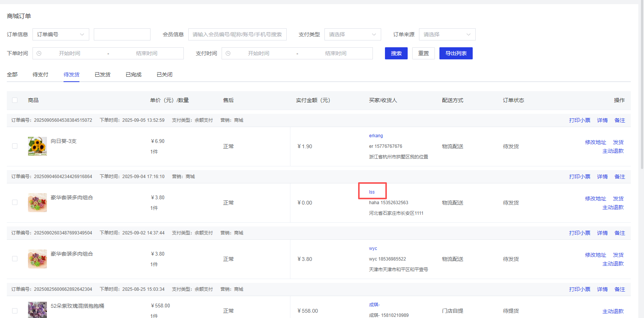Screen dimensions: 644x318
Task: Click 主动退款 for the lss order
Action: tap(613, 207)
